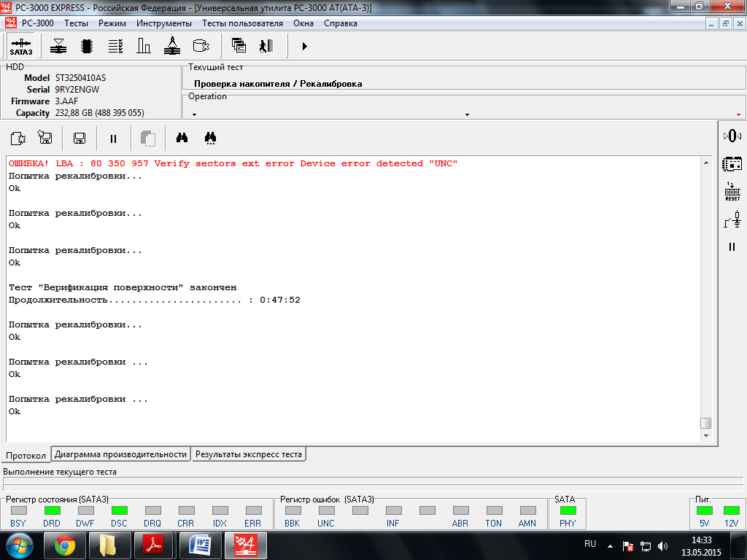Click the disk with gear toolbar icon

pos(201,46)
